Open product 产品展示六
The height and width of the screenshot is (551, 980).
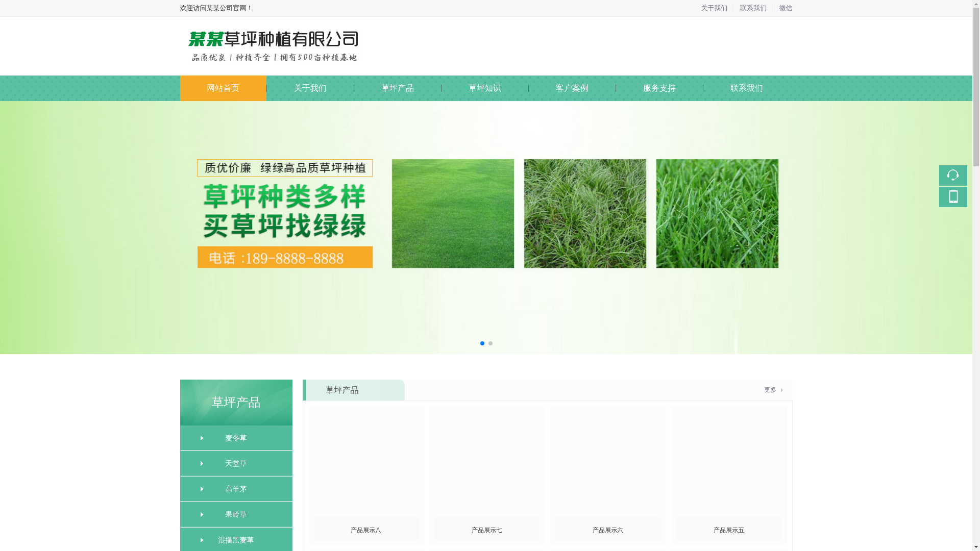pos(608,530)
